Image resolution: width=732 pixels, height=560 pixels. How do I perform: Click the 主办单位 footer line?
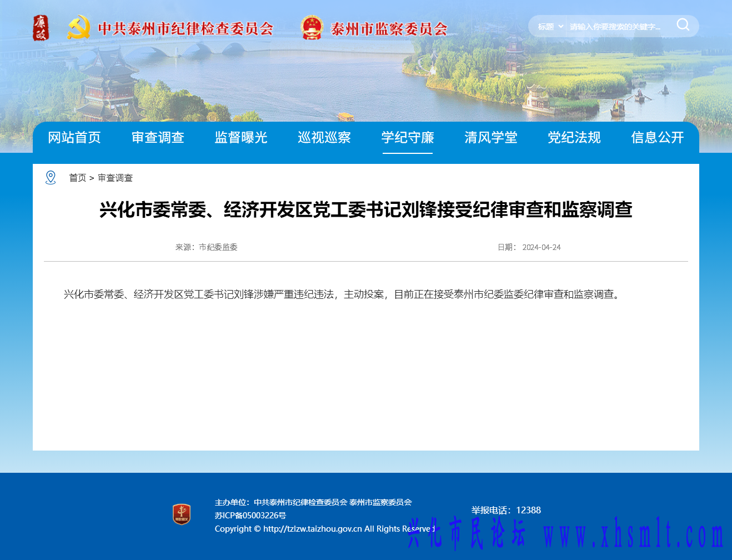[x=313, y=502]
